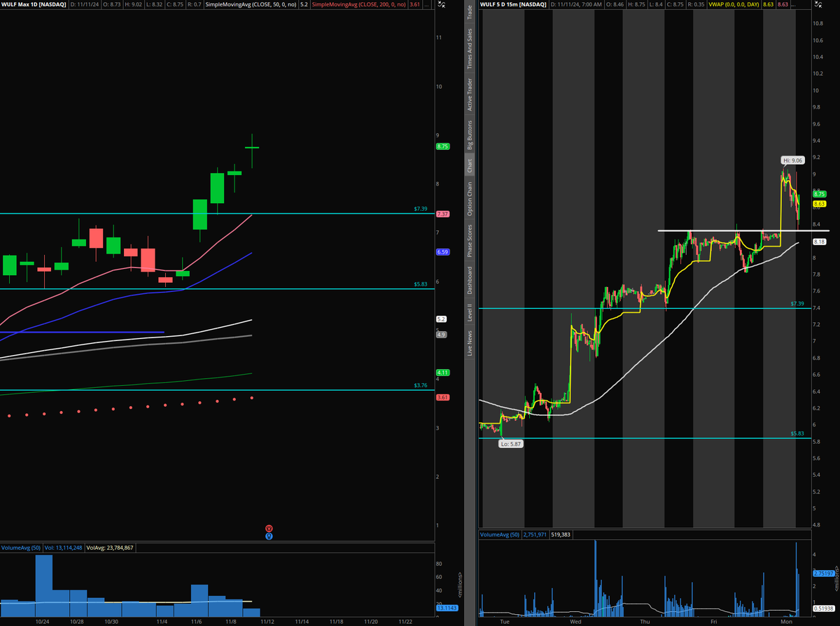Image resolution: width=840 pixels, height=626 pixels.
Task: Click the VolumeAvg (50) label in daily volume pane
Action: [22, 548]
